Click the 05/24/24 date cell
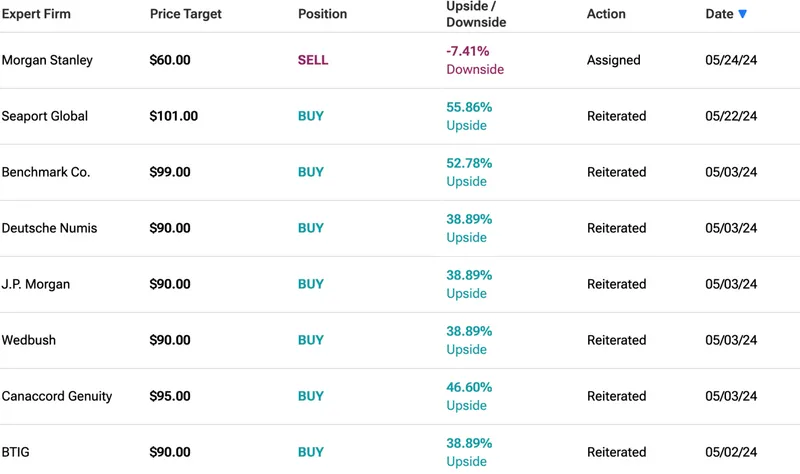Image resolution: width=800 pixels, height=474 pixels. coord(731,60)
